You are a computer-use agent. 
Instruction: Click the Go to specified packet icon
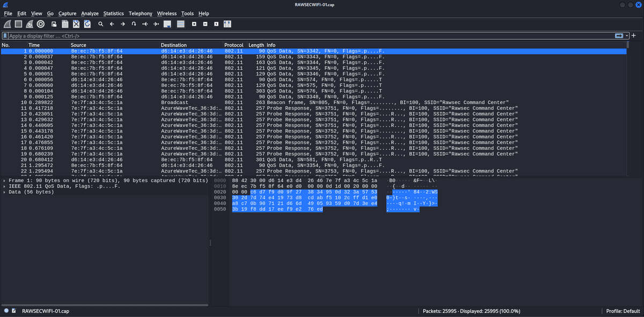pyautogui.click(x=134, y=24)
